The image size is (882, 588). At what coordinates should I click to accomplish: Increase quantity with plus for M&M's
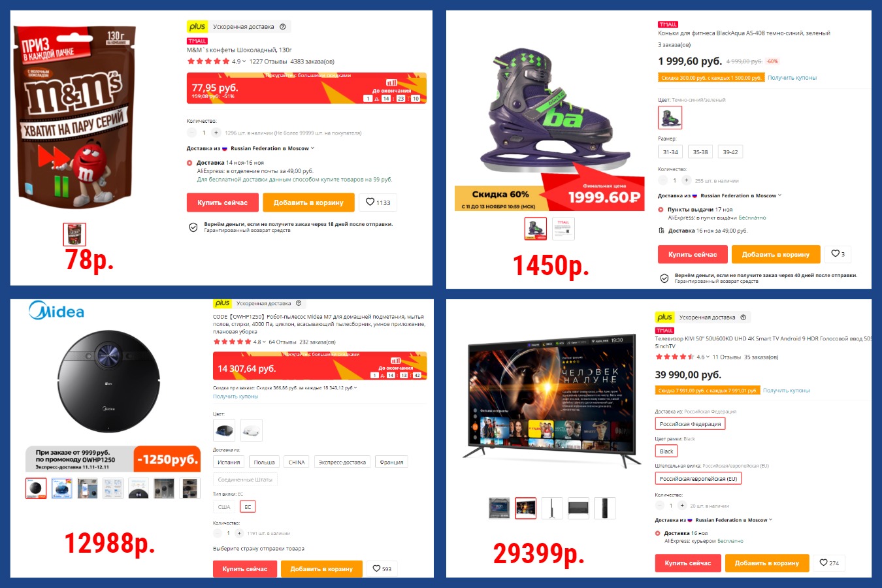pyautogui.click(x=216, y=133)
